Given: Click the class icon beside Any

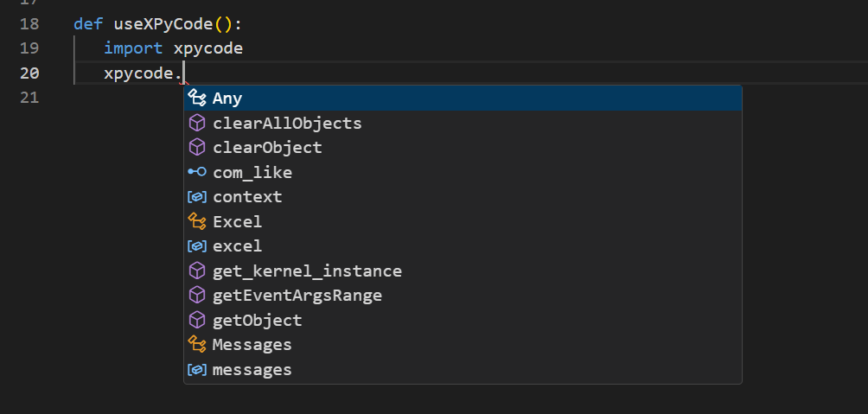Looking at the screenshot, I should click(197, 99).
